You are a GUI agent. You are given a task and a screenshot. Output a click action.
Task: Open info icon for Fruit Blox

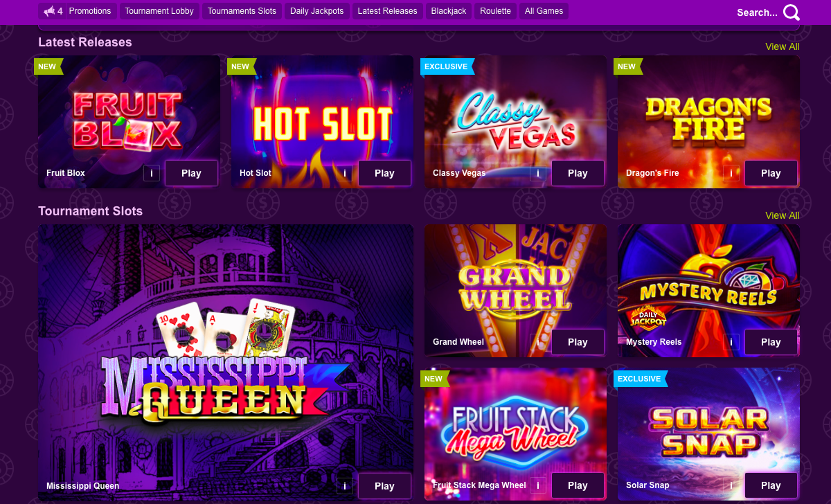152,173
